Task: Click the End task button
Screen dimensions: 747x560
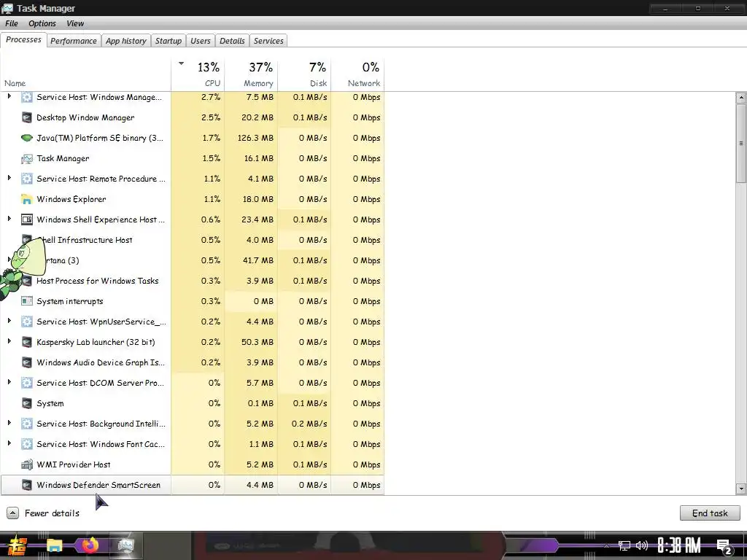Action: [x=710, y=513]
